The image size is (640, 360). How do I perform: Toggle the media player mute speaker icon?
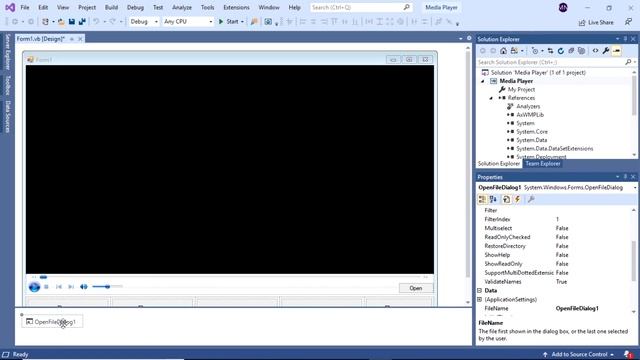pos(84,287)
